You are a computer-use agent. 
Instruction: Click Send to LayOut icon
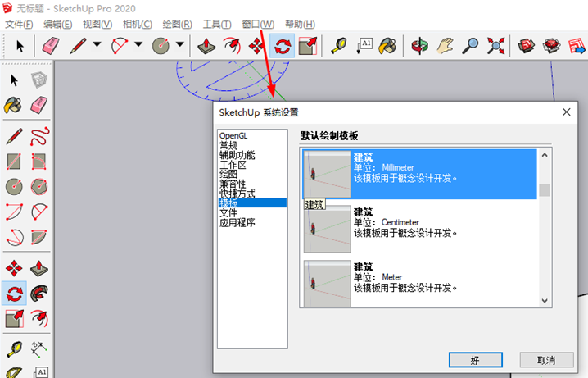tap(577, 46)
